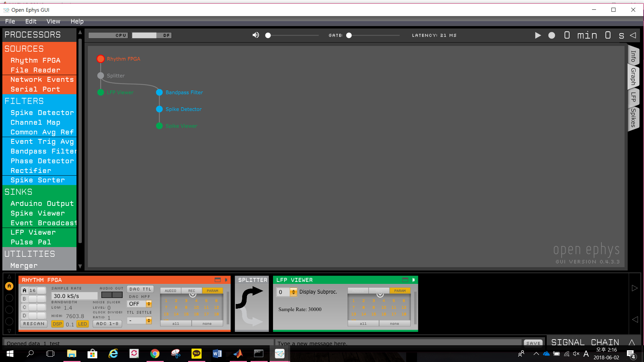Enable DAC TTL on the Rhythm FPGA
Screen dimensions: 644x362
click(x=140, y=289)
